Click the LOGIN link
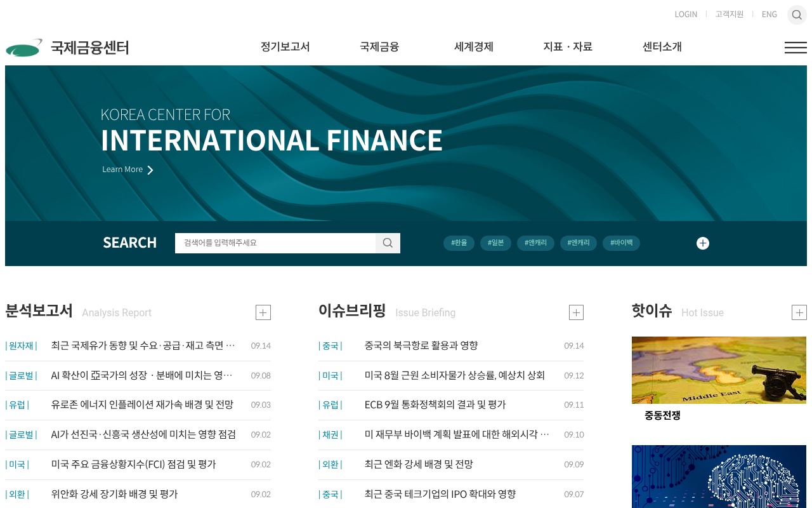Viewport: 812px width, 508px height. coord(686,14)
